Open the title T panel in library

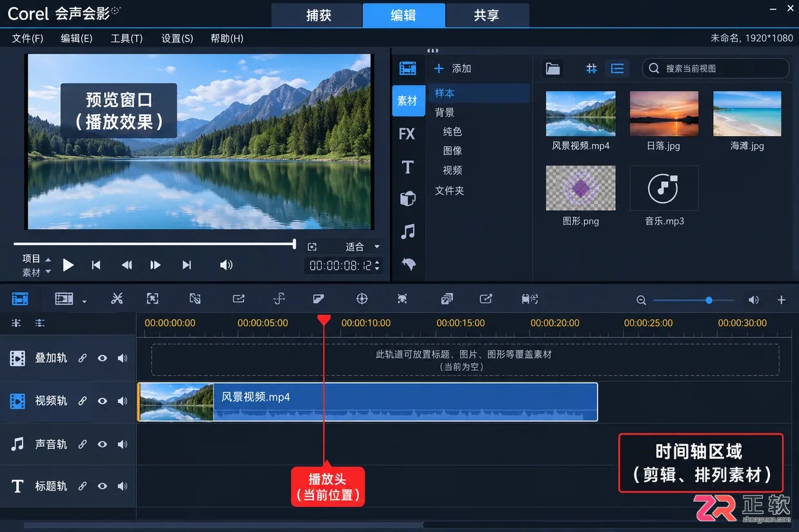coord(407,168)
